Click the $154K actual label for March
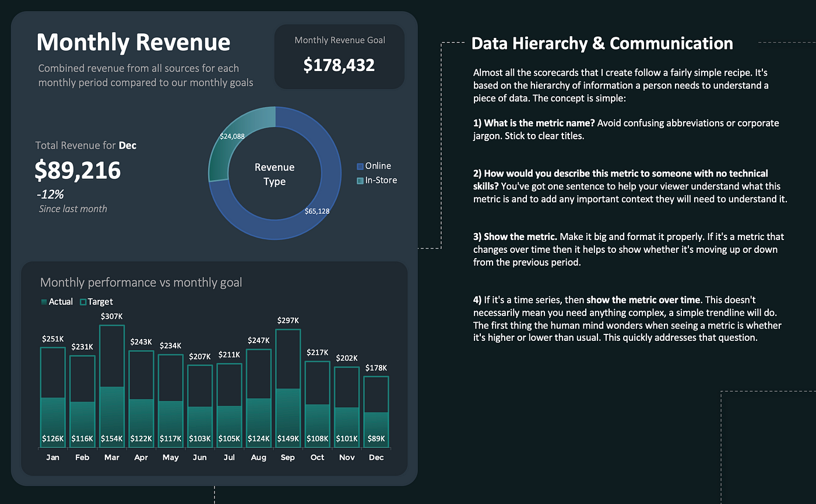 coord(111,439)
